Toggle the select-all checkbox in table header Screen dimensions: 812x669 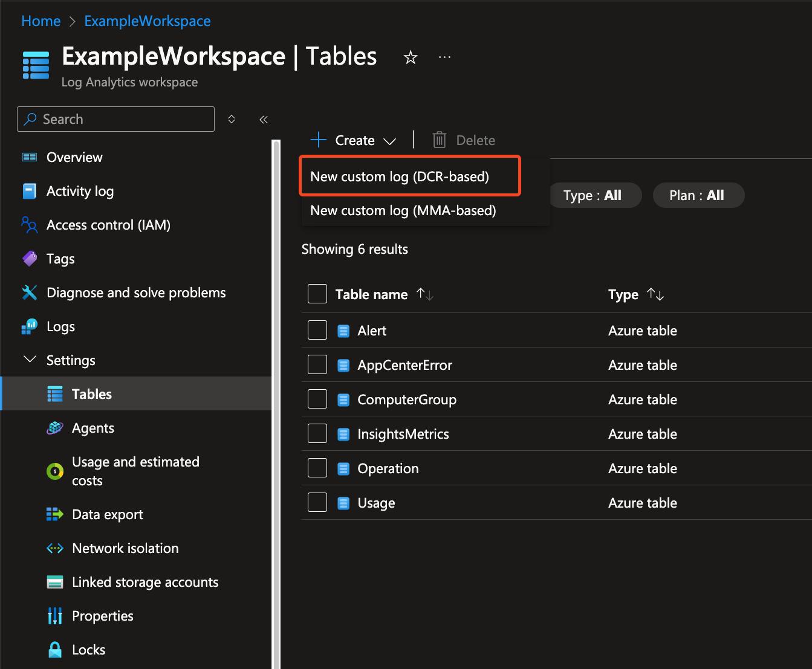click(317, 294)
